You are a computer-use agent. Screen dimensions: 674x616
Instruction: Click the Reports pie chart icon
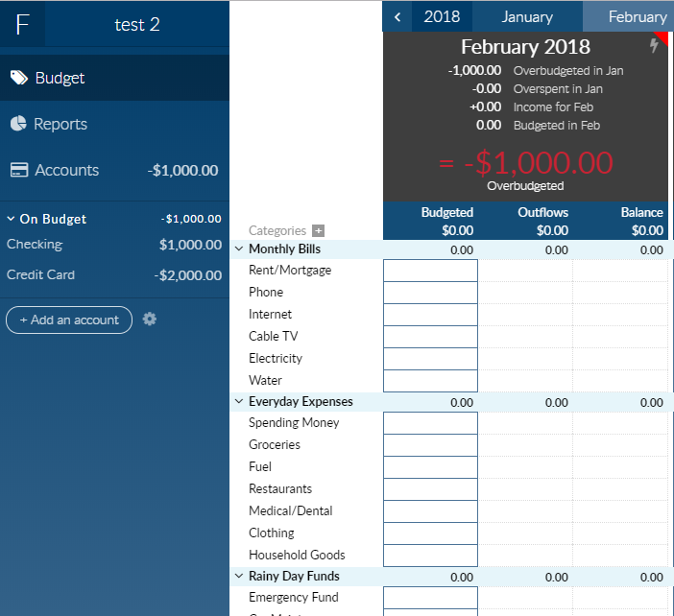tap(18, 124)
